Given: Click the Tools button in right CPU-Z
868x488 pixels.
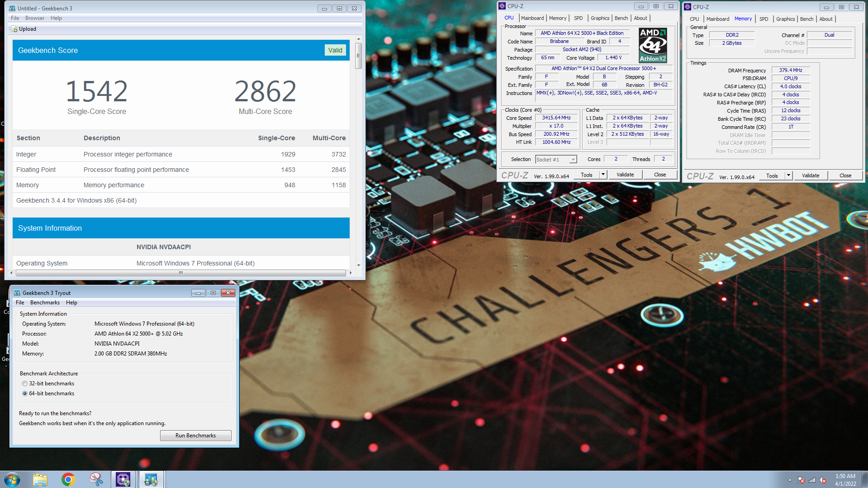Looking at the screenshot, I should click(x=772, y=175).
